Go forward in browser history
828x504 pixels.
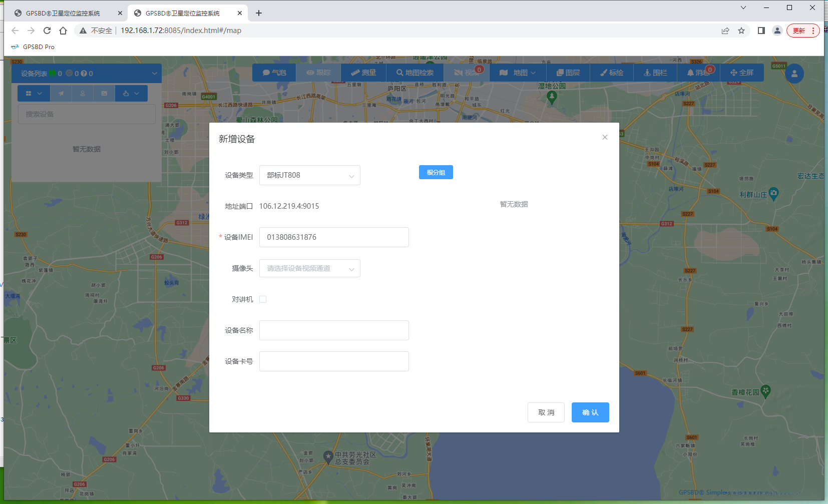tap(31, 31)
